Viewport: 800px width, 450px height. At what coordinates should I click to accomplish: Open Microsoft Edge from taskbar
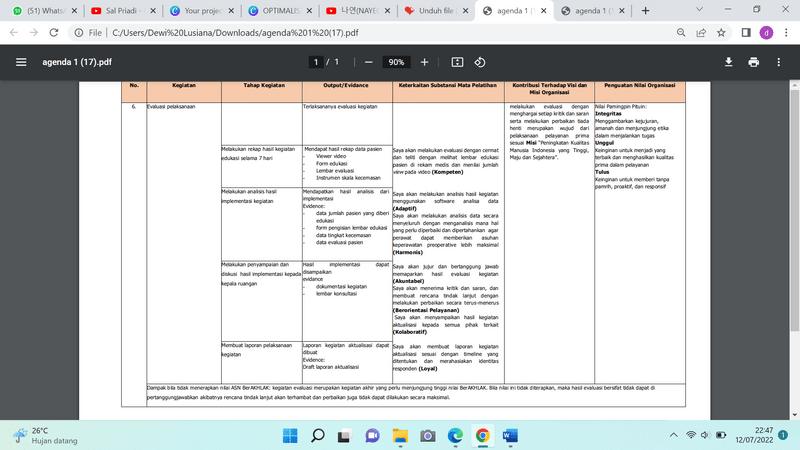(x=455, y=436)
